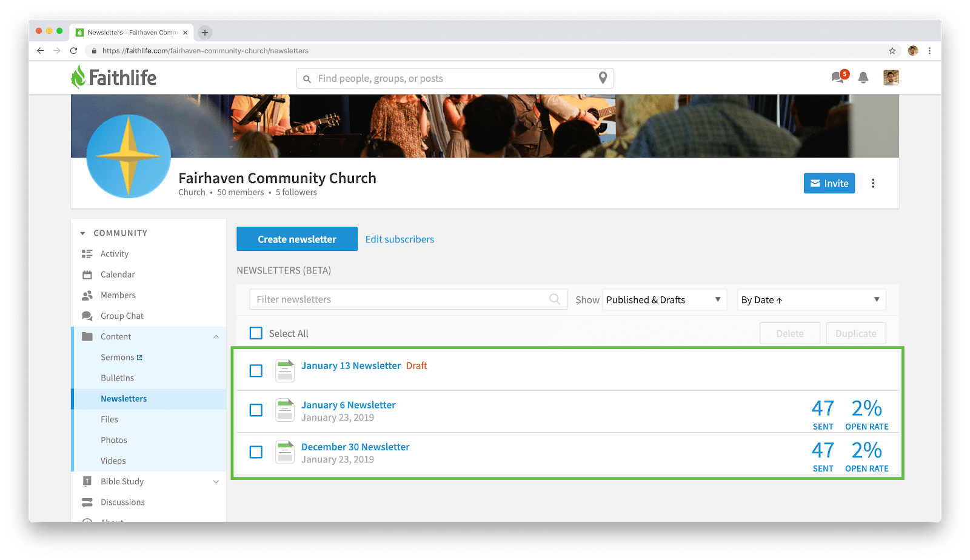Open Members in sidebar

pyautogui.click(x=118, y=295)
